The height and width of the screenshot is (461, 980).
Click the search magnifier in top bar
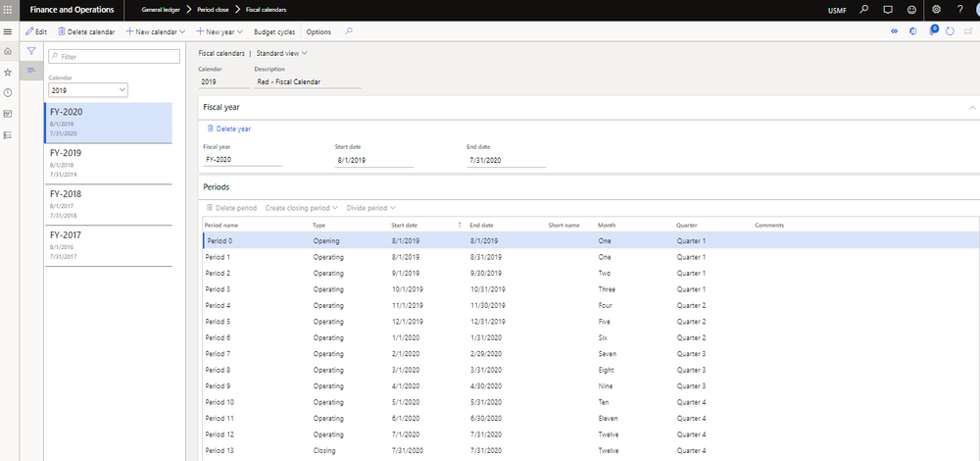pyautogui.click(x=864, y=10)
